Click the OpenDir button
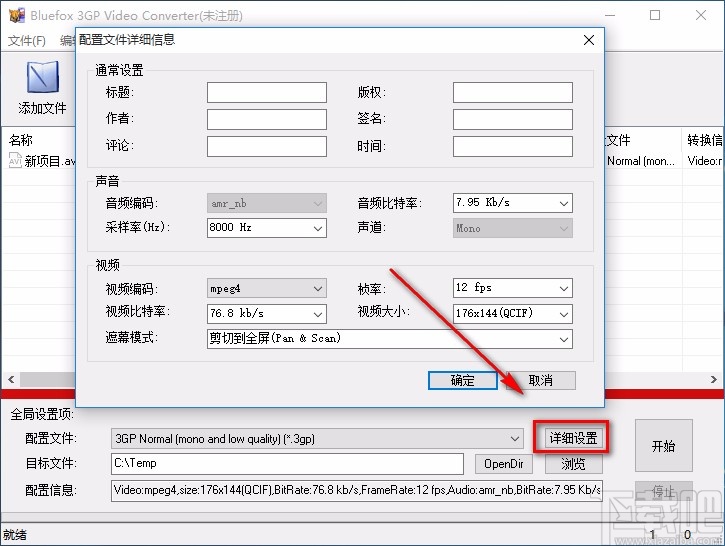 504,464
